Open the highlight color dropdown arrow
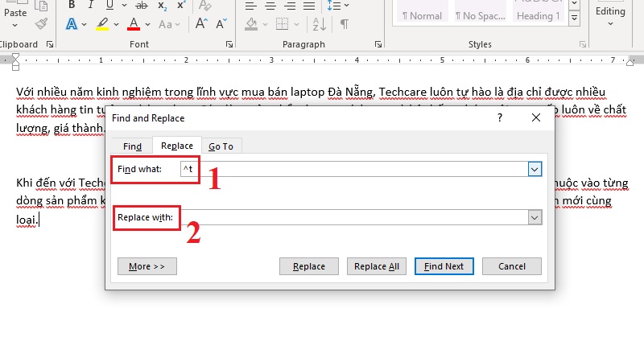Image resolution: width=644 pixels, height=362 pixels. (116, 25)
